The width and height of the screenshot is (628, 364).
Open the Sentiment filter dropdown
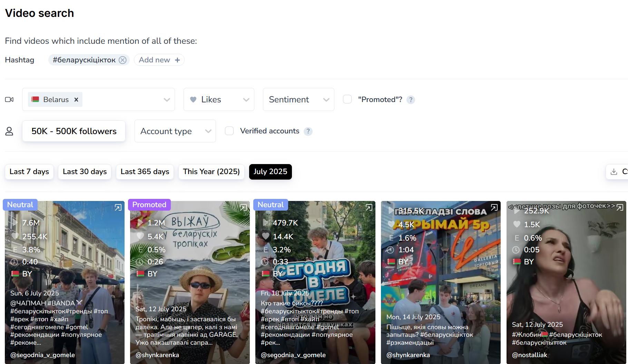[298, 100]
